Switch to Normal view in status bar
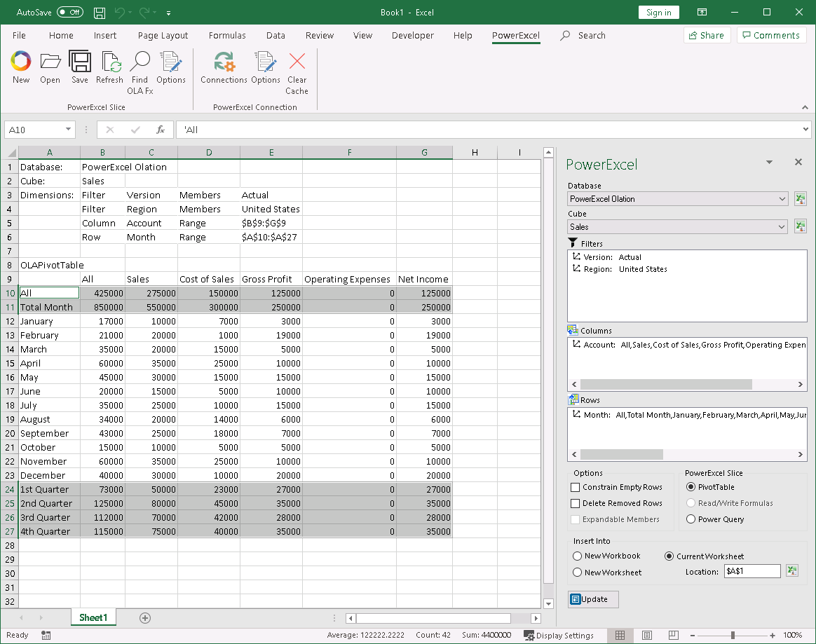This screenshot has height=644, width=816. [x=620, y=635]
